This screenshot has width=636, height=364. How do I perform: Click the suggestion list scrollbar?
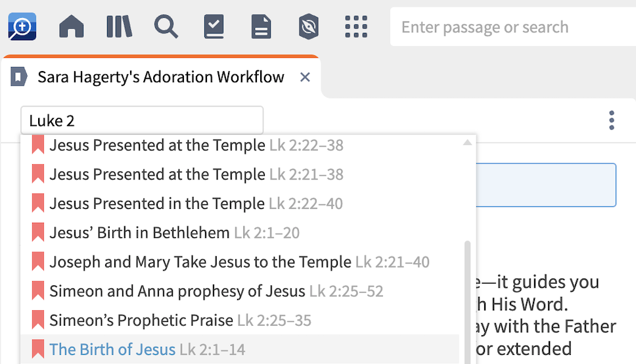coord(467,296)
